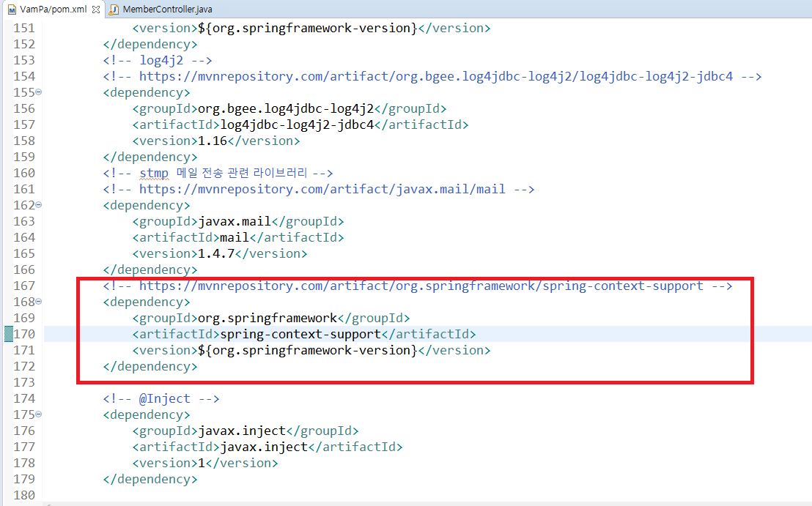Click the closing dependency tag on line 166
The image size is (812, 506).
point(150,269)
